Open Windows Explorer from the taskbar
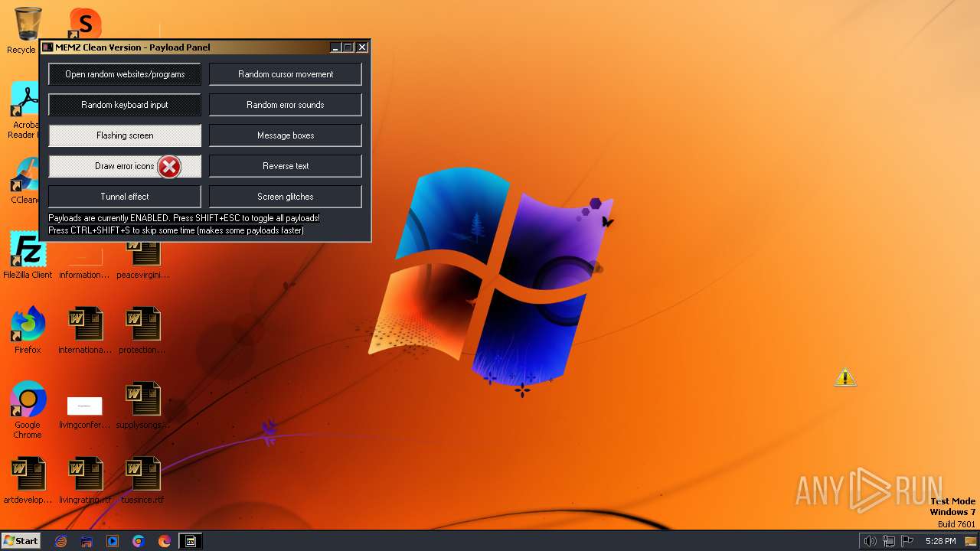The image size is (980, 551). click(87, 541)
